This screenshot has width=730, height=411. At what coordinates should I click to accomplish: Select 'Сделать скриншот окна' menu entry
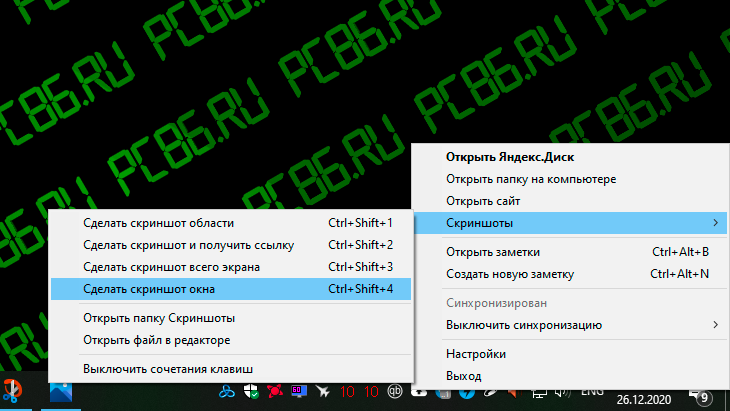coord(231,289)
